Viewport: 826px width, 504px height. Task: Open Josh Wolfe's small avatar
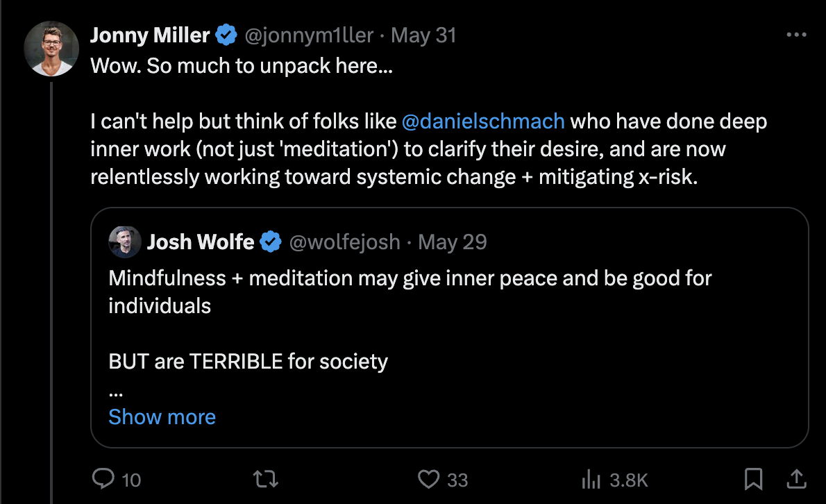coord(125,242)
